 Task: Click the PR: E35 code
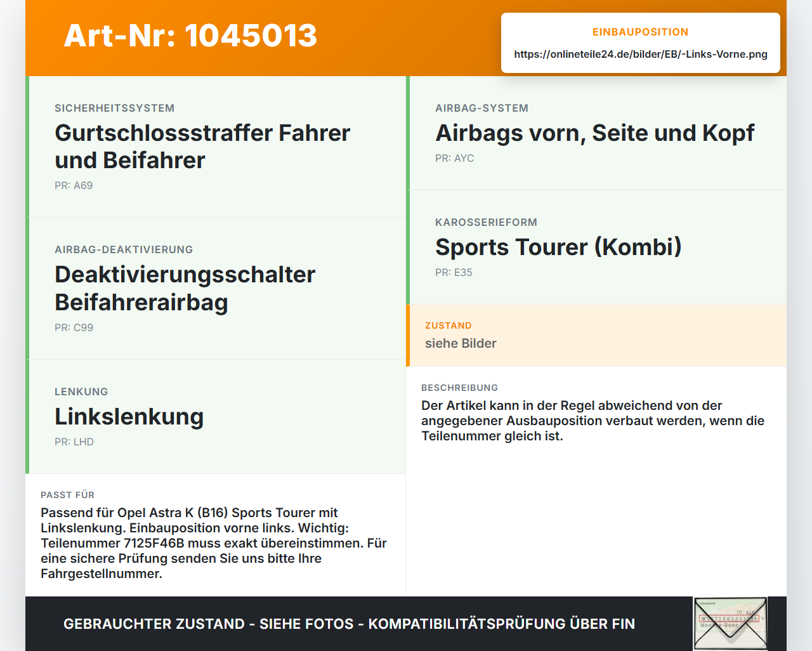(x=454, y=272)
